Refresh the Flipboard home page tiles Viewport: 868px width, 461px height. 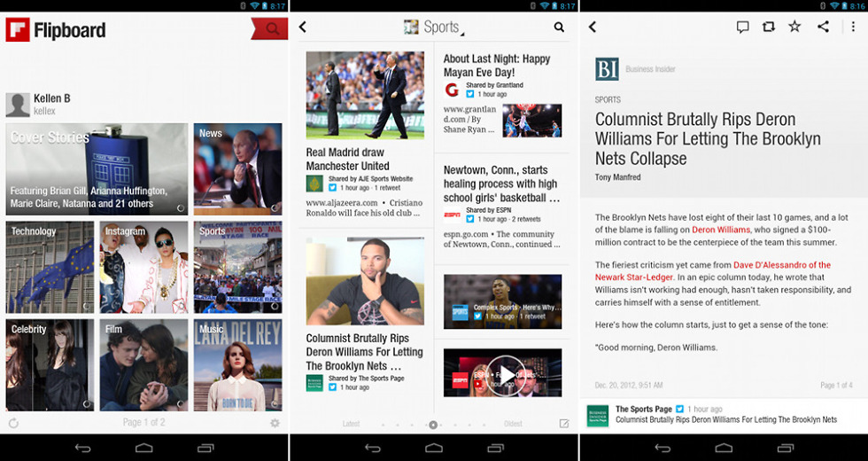14,424
